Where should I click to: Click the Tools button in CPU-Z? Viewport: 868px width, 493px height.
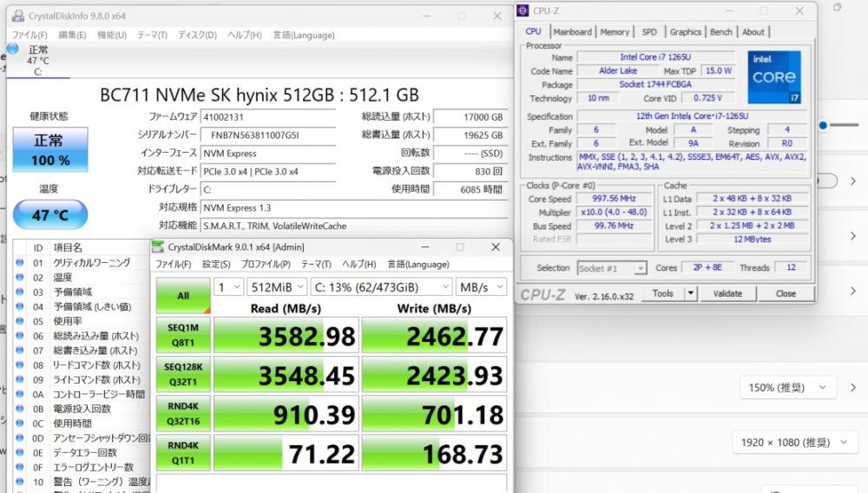pos(662,294)
